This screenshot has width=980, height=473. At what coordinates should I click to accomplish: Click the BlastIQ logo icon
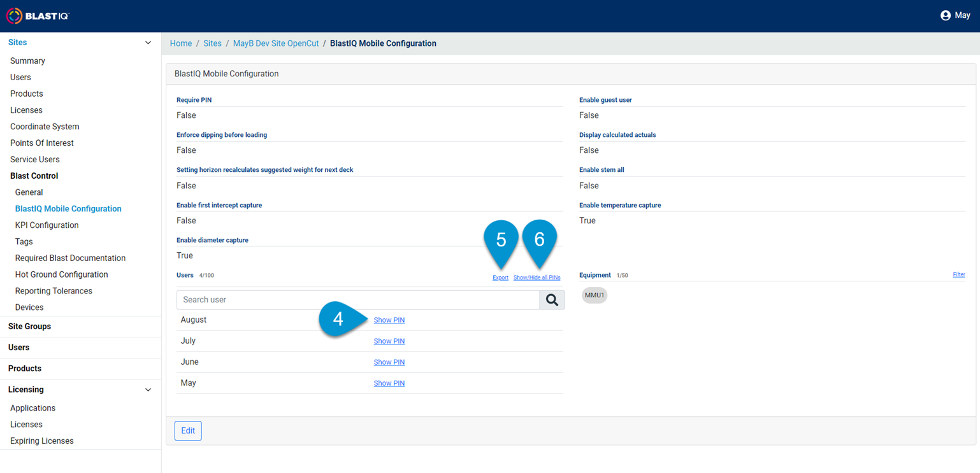(14, 16)
